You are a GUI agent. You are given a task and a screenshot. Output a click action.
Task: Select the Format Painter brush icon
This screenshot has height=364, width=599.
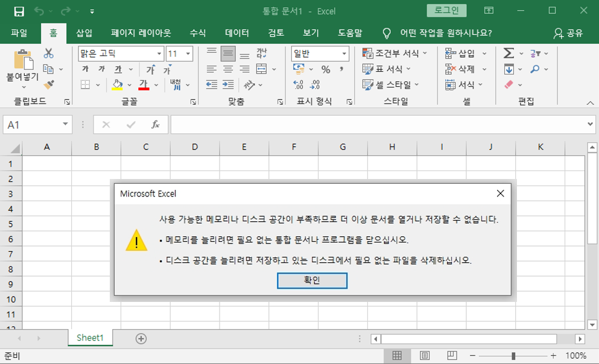tap(48, 85)
